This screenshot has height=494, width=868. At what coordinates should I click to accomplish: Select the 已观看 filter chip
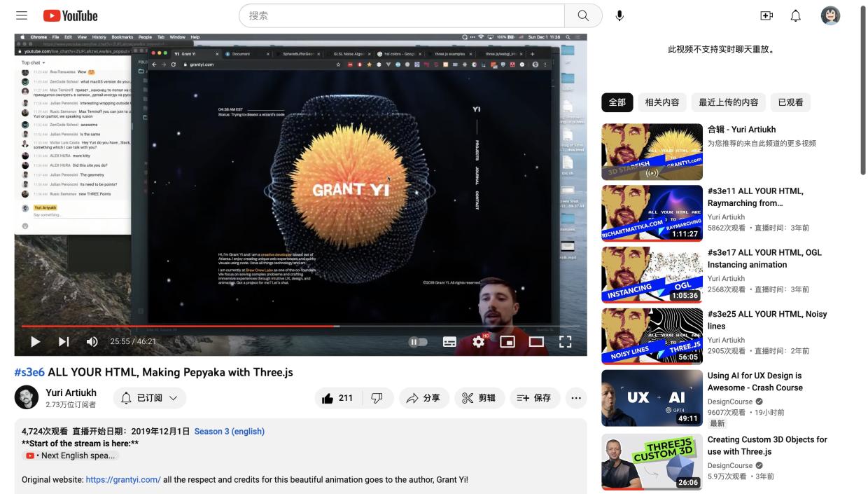tap(791, 102)
